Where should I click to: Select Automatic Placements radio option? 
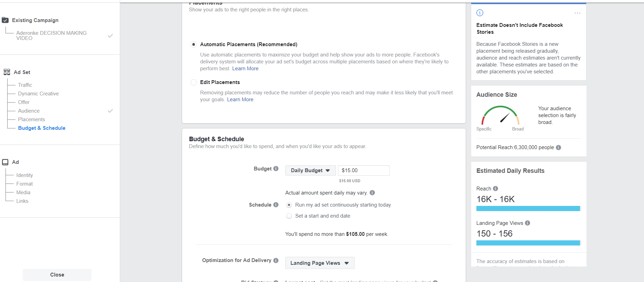(194, 44)
